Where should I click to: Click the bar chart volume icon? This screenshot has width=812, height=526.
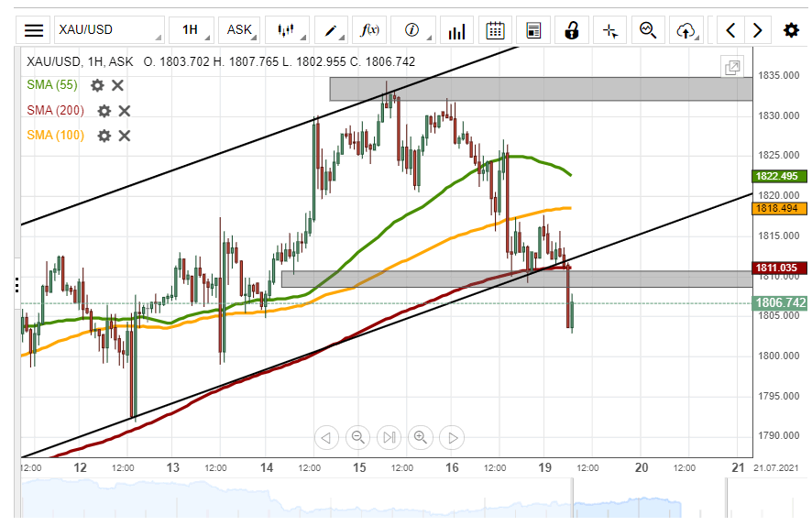tap(456, 30)
